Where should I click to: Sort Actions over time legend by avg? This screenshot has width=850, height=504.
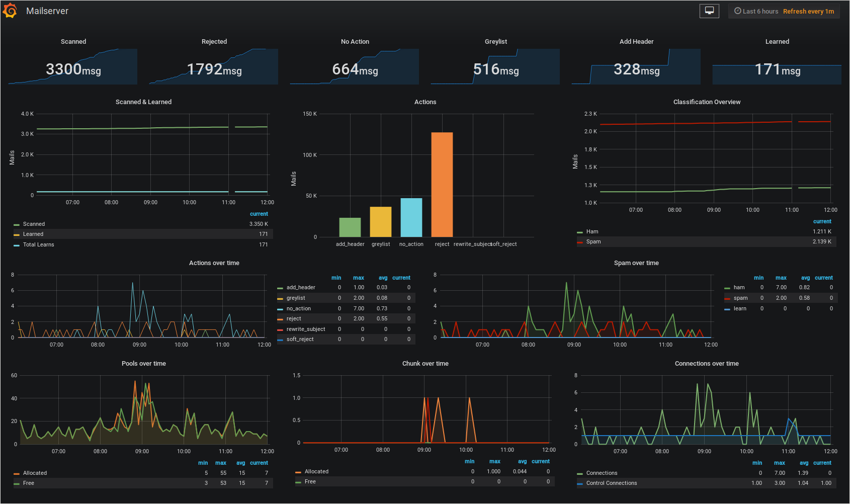(383, 278)
